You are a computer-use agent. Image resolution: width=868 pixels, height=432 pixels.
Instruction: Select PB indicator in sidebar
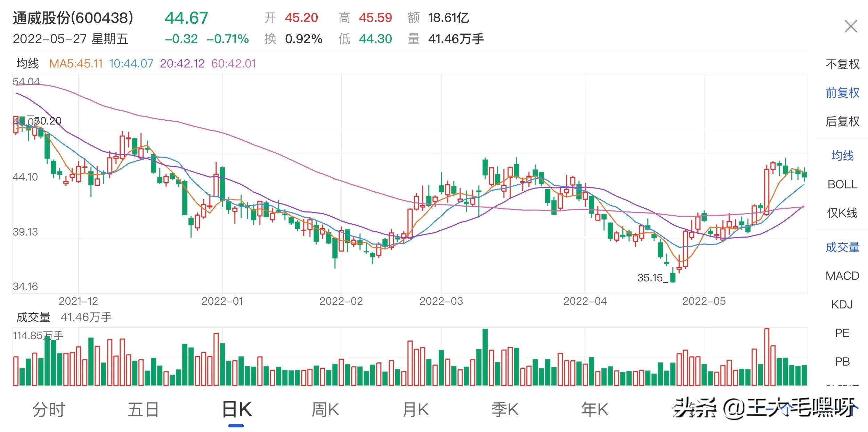(x=842, y=362)
